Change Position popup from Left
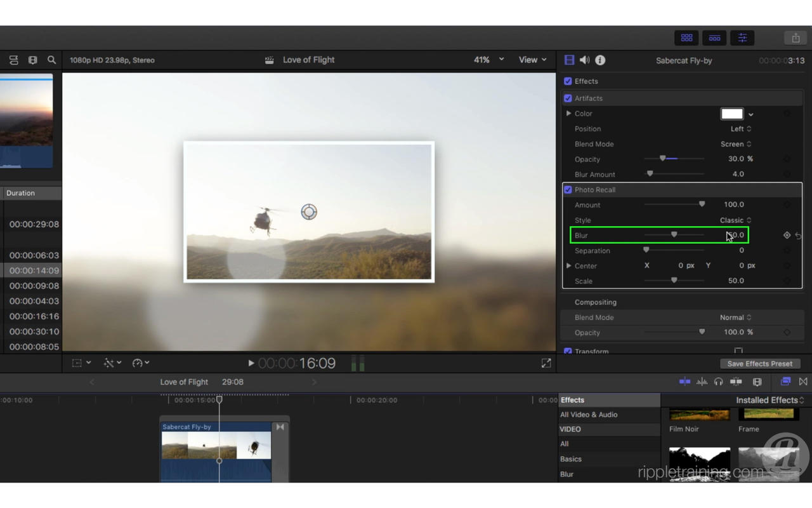This screenshot has width=812, height=508. (x=741, y=129)
